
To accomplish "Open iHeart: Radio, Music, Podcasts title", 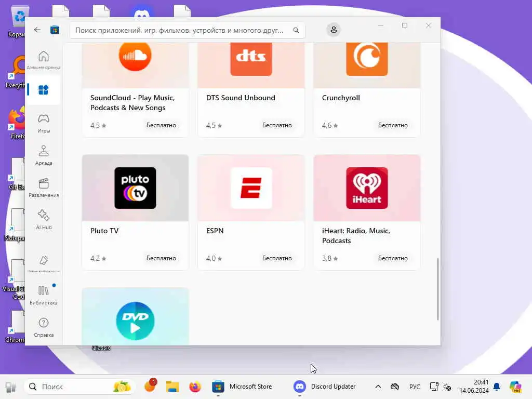I will [x=356, y=235].
